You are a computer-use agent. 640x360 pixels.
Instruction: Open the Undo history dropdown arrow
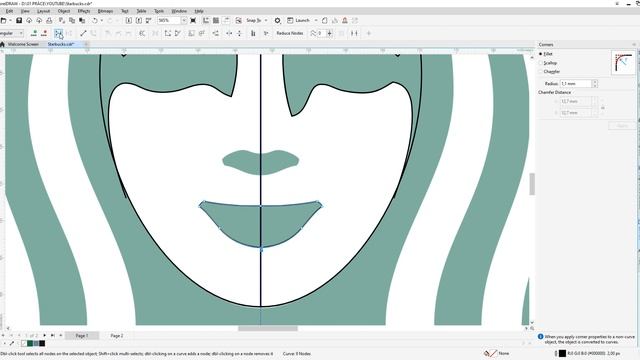click(x=102, y=20)
